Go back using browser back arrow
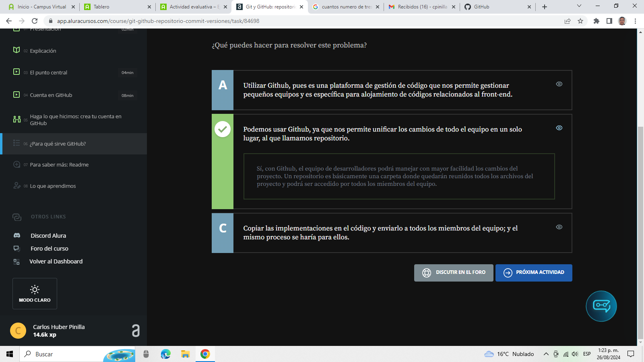Viewport: 644px width, 362px height. [9, 21]
